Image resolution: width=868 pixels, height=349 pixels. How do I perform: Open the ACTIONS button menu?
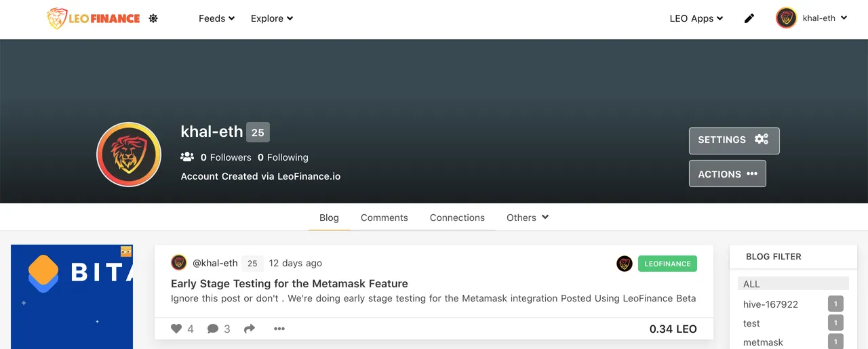tap(728, 173)
